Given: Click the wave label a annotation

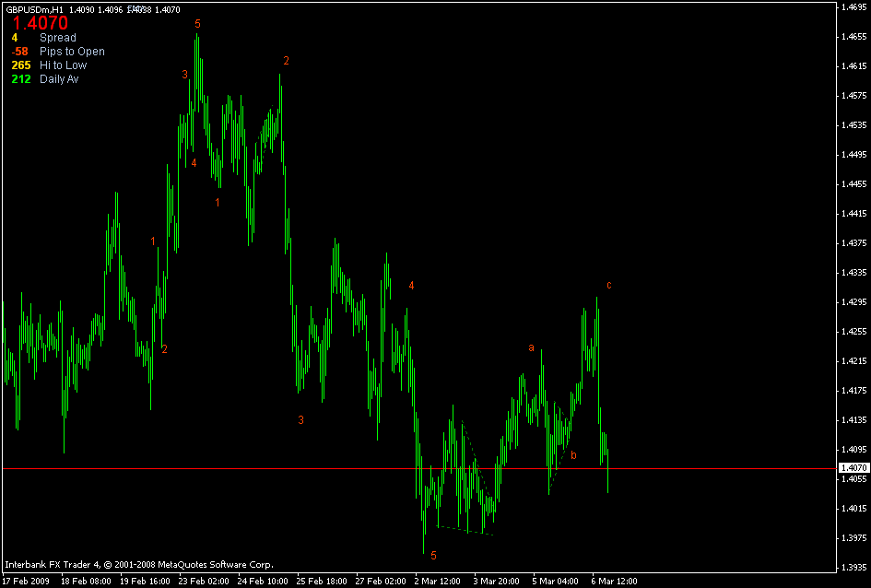Looking at the screenshot, I should click(530, 347).
